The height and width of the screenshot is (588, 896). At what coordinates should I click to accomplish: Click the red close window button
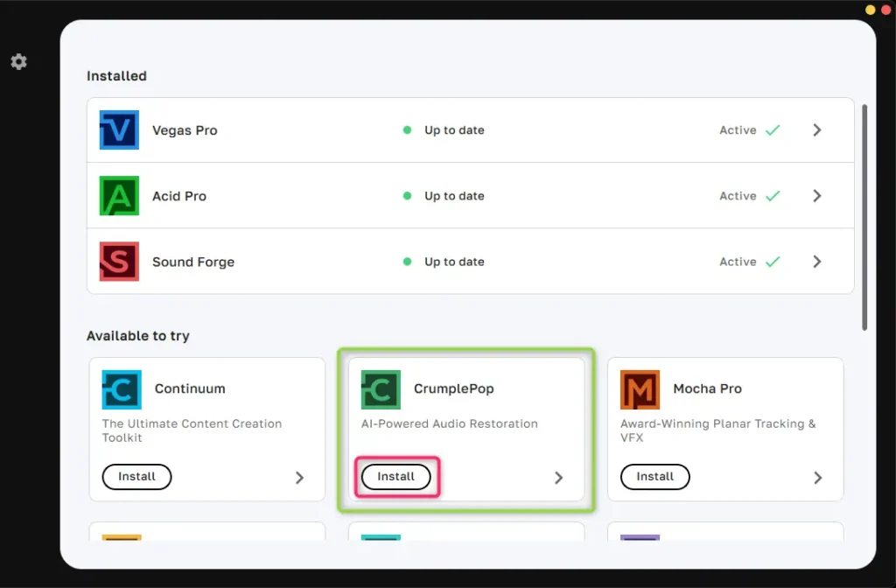(886, 10)
